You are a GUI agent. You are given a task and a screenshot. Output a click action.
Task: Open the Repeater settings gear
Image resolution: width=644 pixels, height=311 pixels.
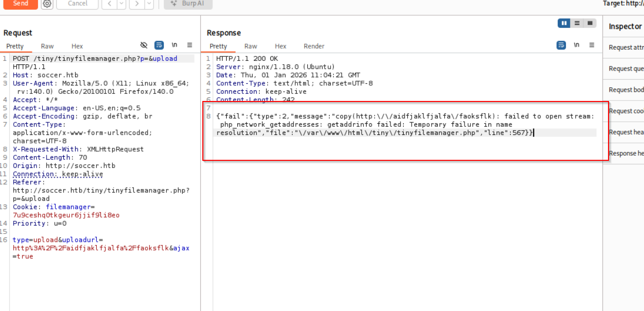[x=47, y=4]
